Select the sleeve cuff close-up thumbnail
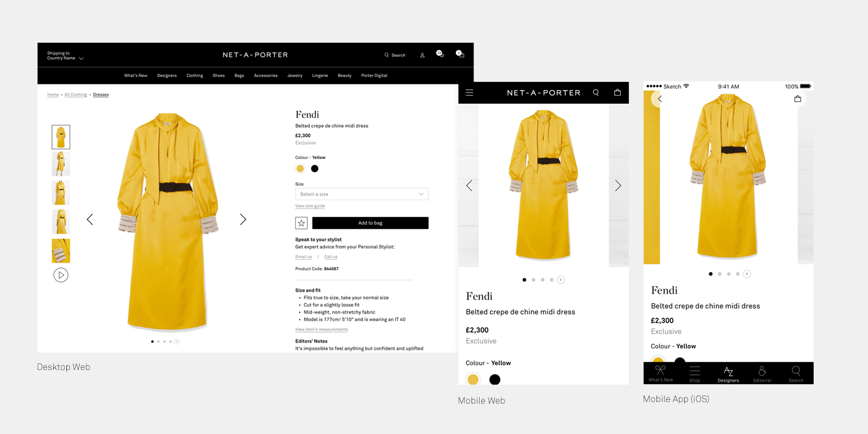This screenshot has height=434, width=868. click(61, 251)
